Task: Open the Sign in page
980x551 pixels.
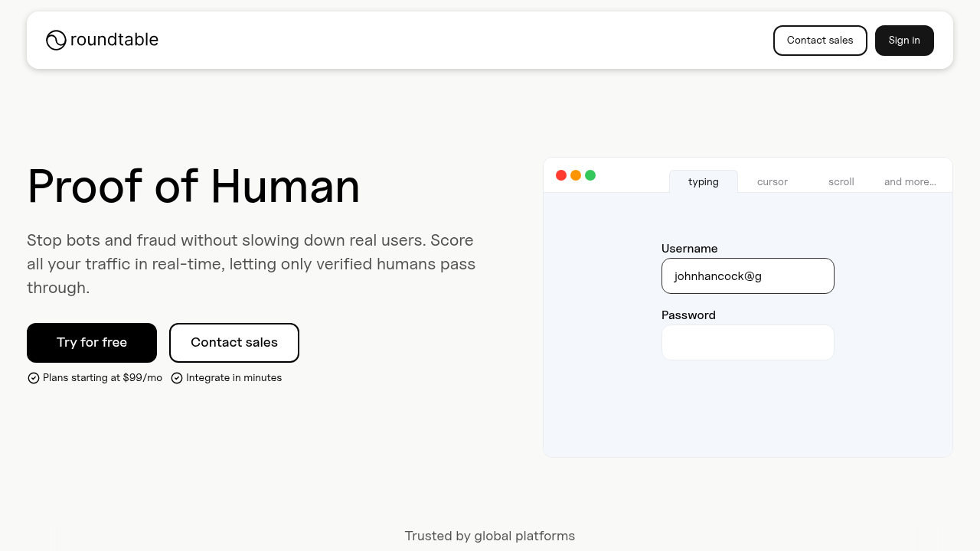Action: point(903,41)
